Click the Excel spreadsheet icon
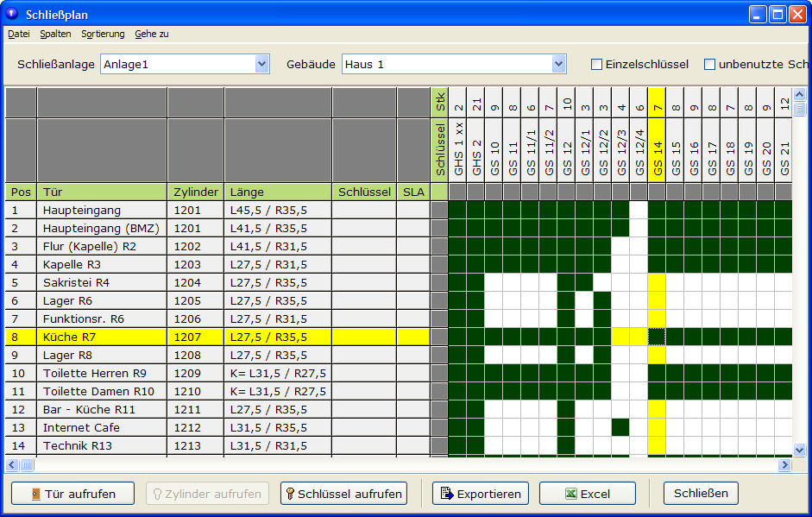The height and width of the screenshot is (517, 812). (570, 494)
